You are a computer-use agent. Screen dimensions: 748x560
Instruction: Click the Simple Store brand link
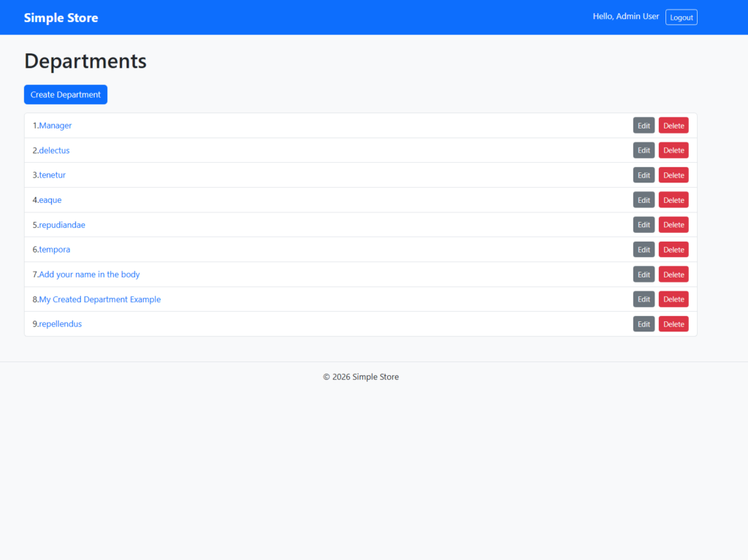pos(61,18)
